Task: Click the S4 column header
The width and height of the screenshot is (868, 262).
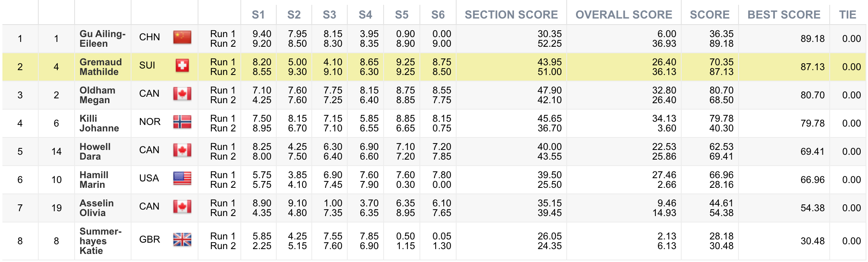Action: (x=365, y=15)
